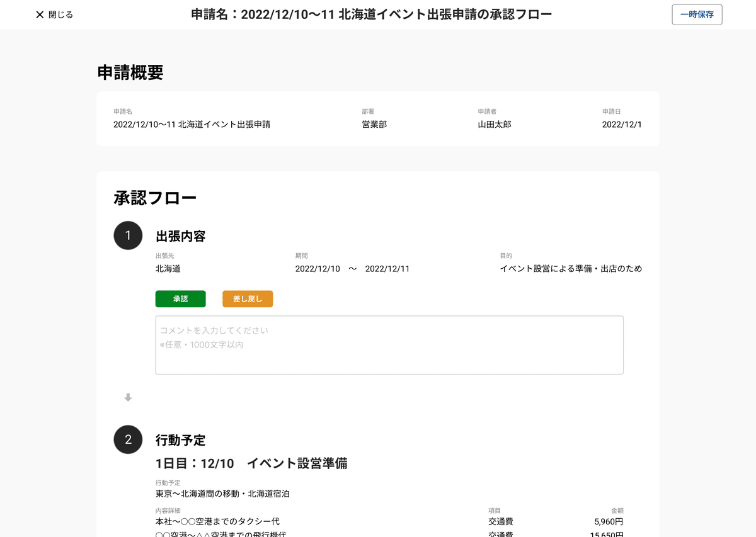Click the period end date 2022/12/11
This screenshot has width=756, height=537.
click(x=387, y=269)
